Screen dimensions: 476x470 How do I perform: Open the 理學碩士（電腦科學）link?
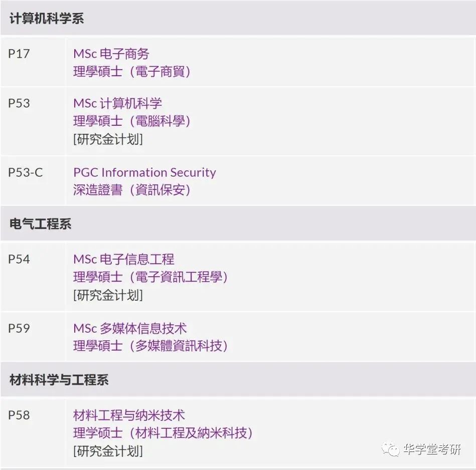(x=132, y=121)
